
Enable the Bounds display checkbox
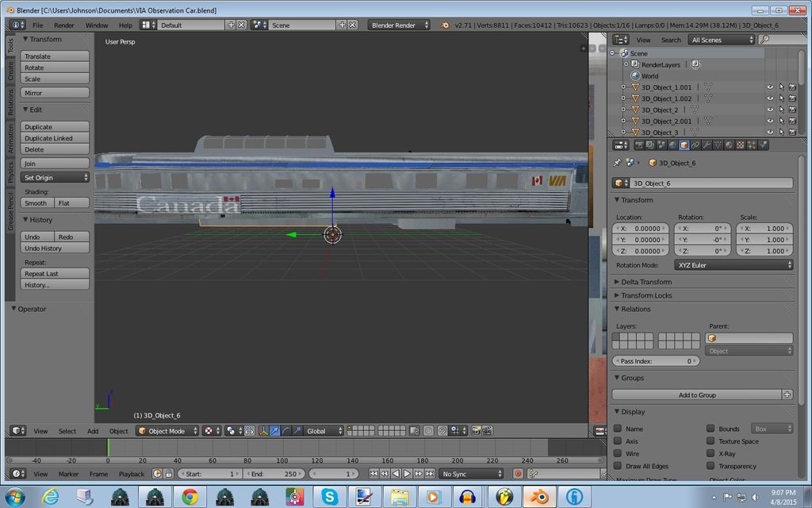710,429
